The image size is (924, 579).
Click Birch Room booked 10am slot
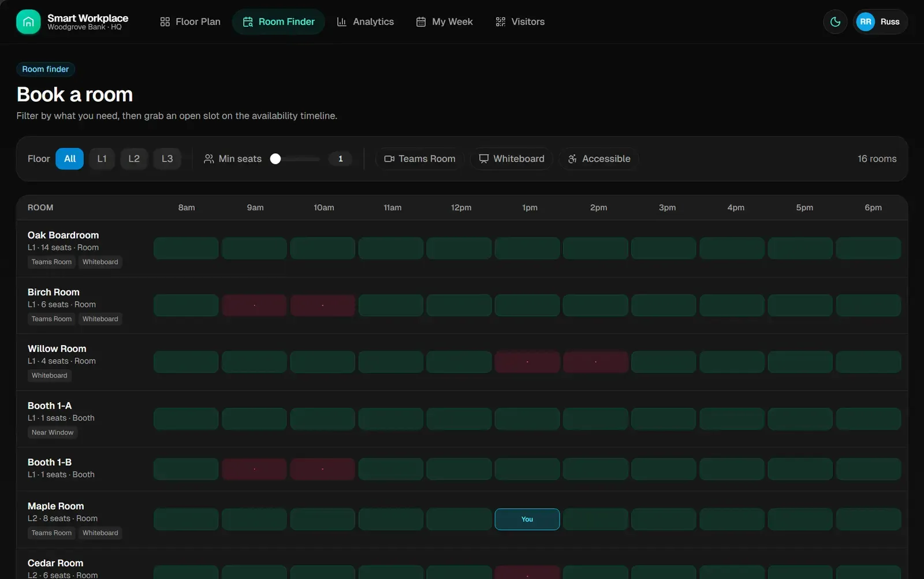(323, 305)
